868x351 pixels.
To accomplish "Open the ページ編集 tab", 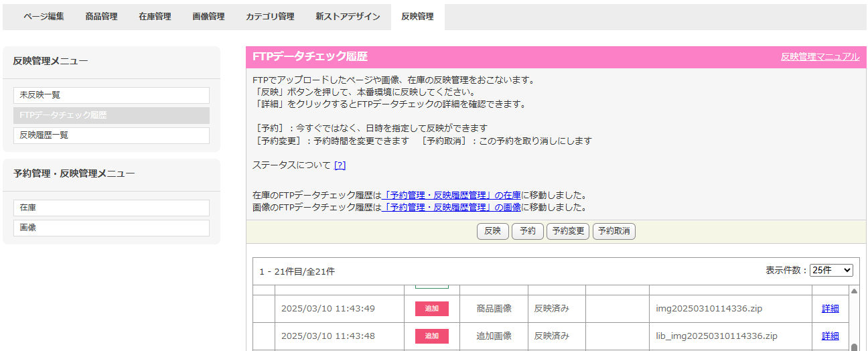I will click(44, 17).
